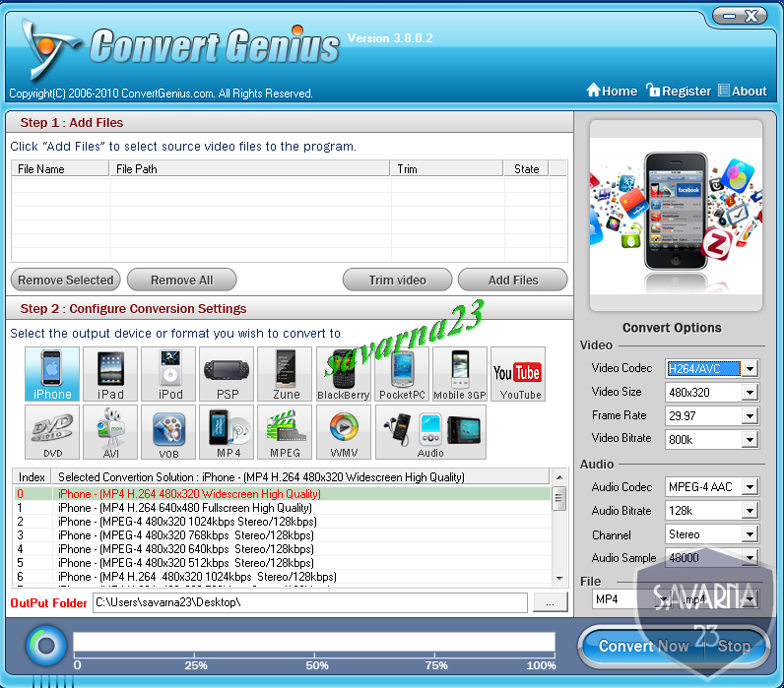Viewport: 784px width, 688px height.
Task: Select solution 3 MPEG-4 480x320 768kbps
Action: point(282,535)
